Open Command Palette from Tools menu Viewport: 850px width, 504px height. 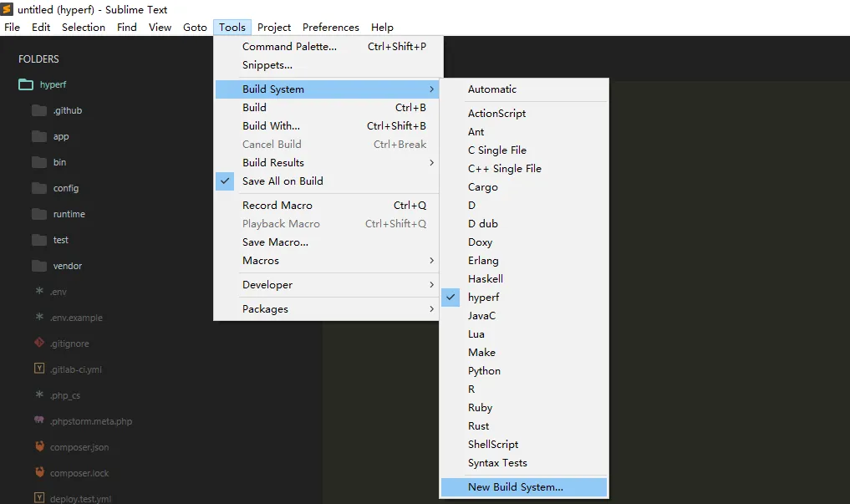(x=327, y=47)
